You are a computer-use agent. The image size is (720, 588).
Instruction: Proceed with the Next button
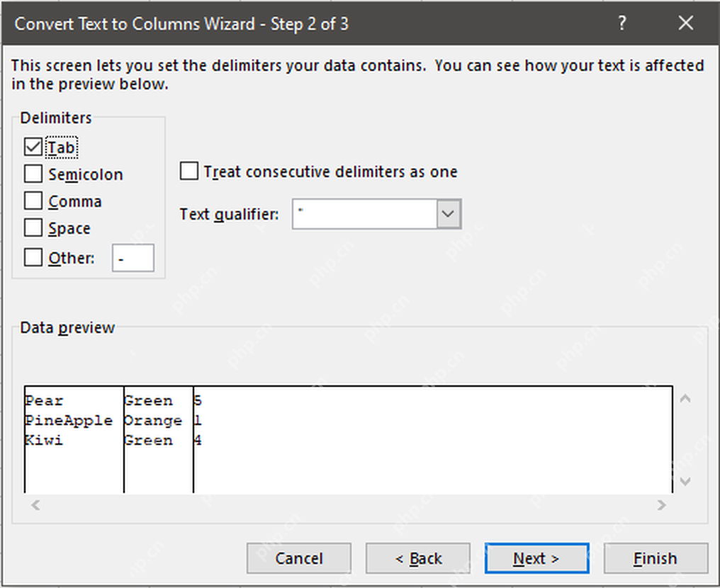536,558
